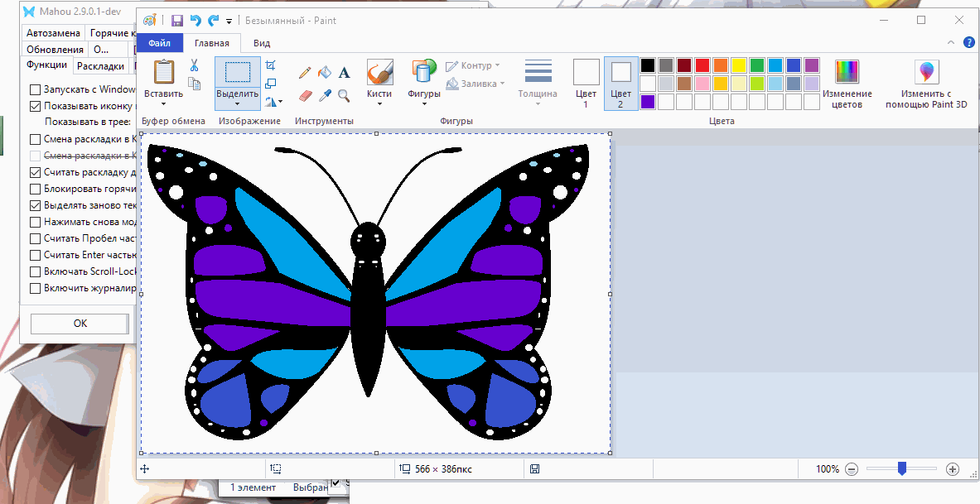Enable the Запускать с Windows checkbox
The image size is (980, 504).
pos(35,89)
